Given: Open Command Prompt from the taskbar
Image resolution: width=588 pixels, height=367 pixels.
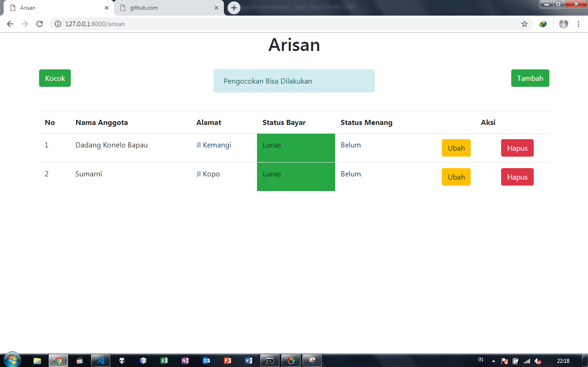Looking at the screenshot, I should coord(269,361).
